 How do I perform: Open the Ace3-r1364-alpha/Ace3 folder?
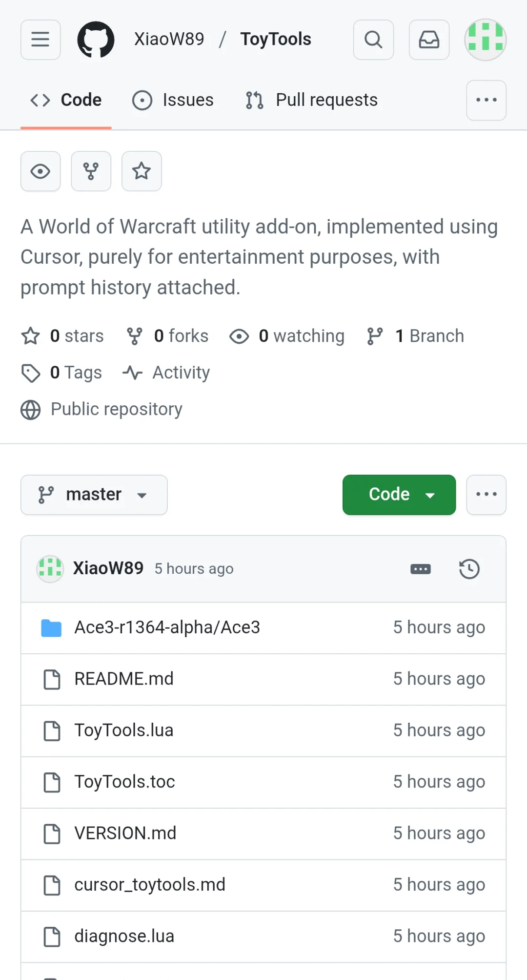click(167, 627)
